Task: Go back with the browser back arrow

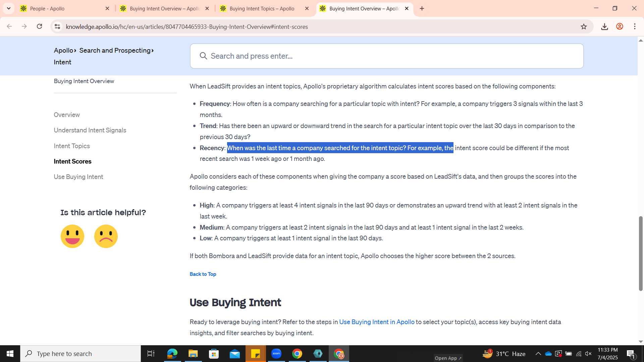Action: tap(9, 26)
